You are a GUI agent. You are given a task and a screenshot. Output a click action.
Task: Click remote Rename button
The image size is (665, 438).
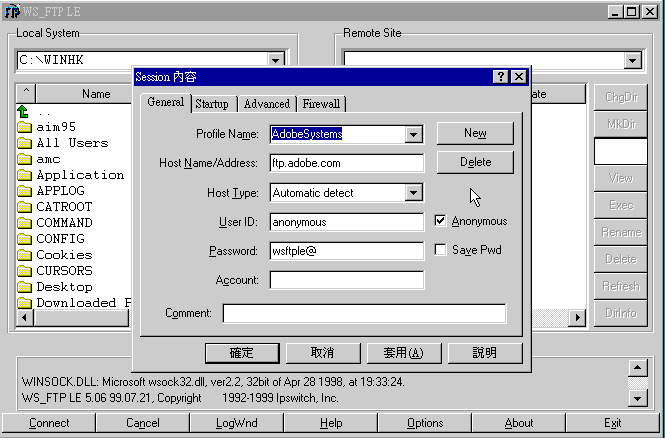coord(621,232)
